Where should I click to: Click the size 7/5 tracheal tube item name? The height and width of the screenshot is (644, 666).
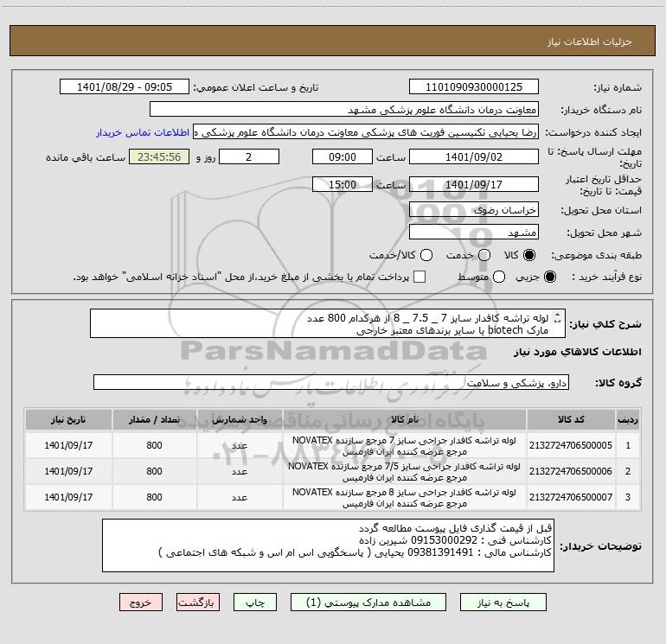click(x=405, y=472)
